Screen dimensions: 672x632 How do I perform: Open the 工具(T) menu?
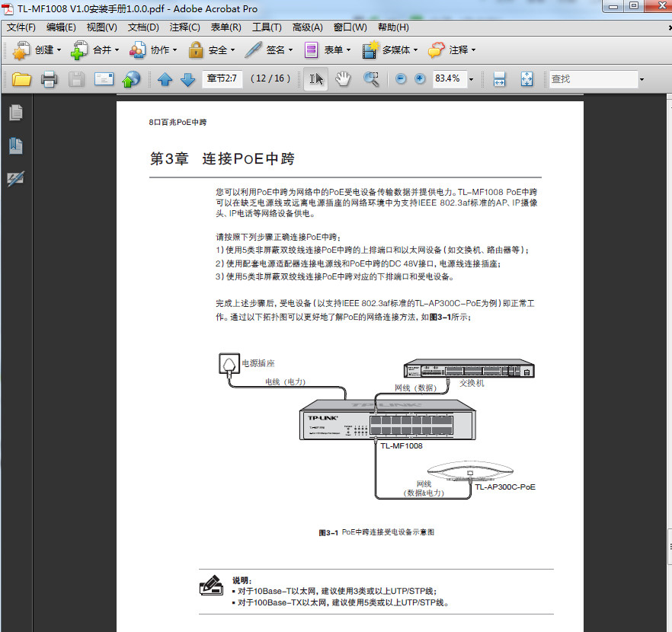267,27
